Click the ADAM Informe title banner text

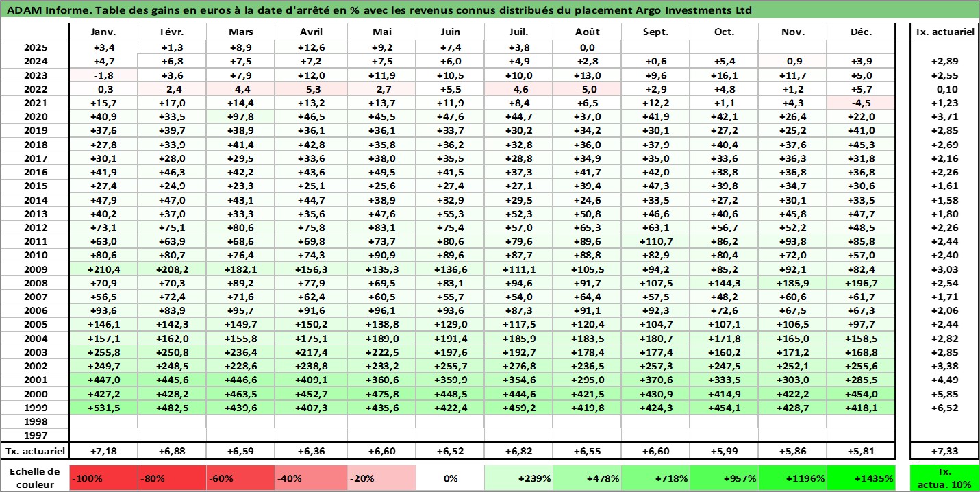378,10
